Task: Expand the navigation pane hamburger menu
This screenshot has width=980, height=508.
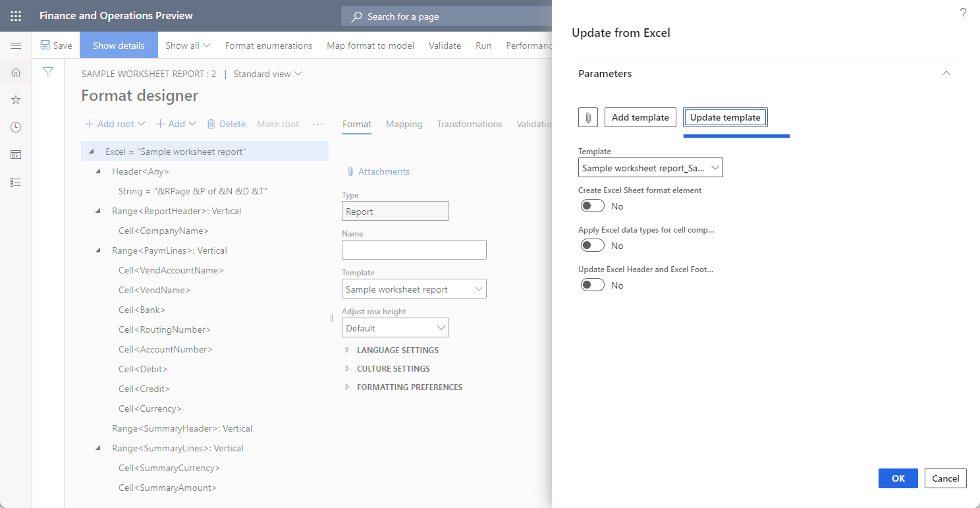Action: pos(16,45)
